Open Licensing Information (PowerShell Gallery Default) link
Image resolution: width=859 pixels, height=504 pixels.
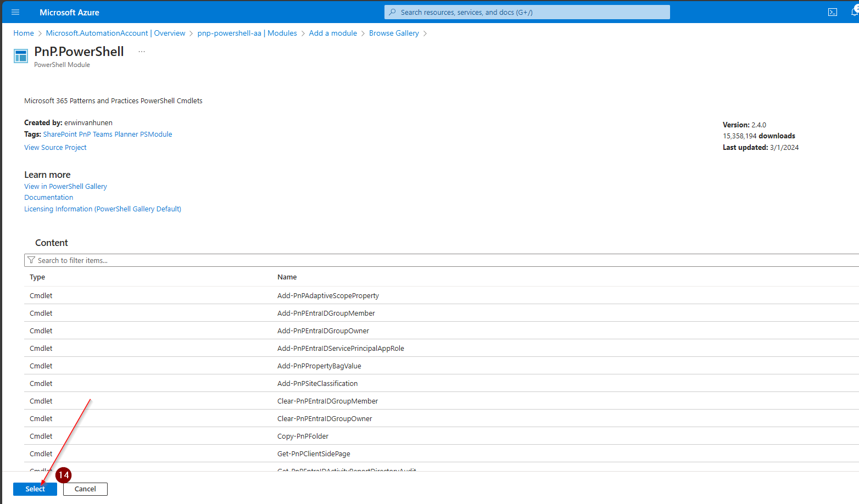103,209
